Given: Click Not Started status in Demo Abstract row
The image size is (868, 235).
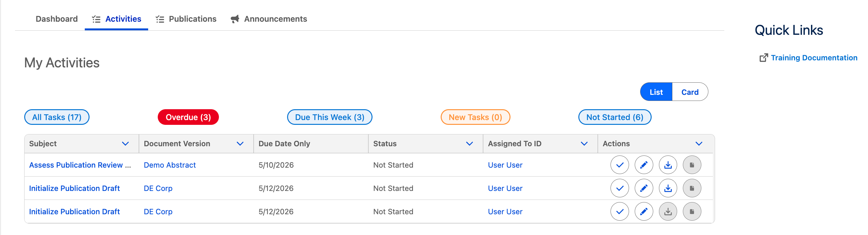Looking at the screenshot, I should 393,165.
